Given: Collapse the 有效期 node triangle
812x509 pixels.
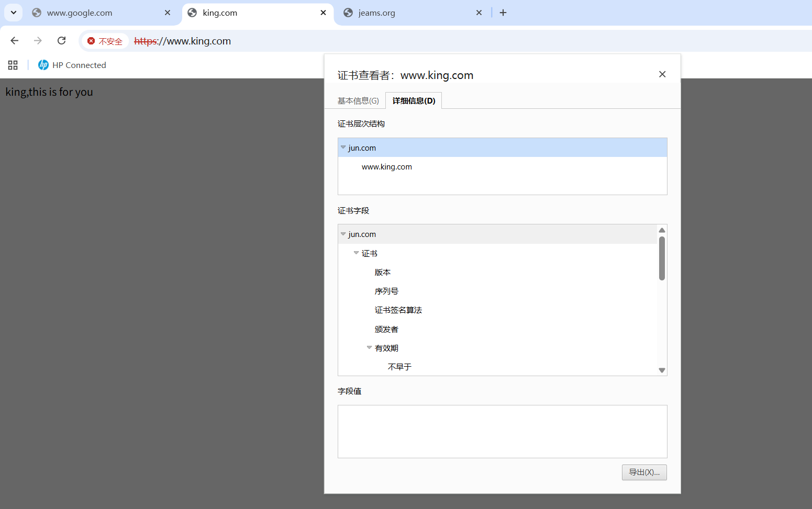Looking at the screenshot, I should [x=369, y=347].
